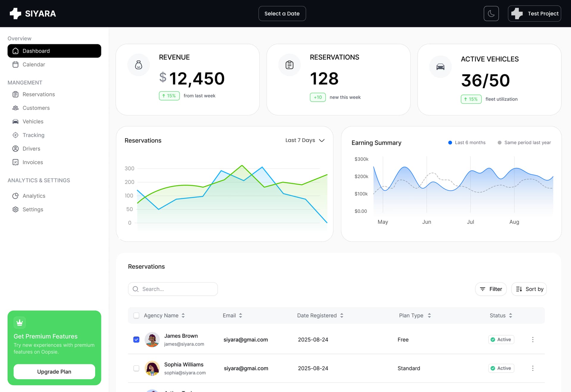This screenshot has height=392, width=571.
Task: Click the search magnifier icon
Action: click(x=136, y=289)
